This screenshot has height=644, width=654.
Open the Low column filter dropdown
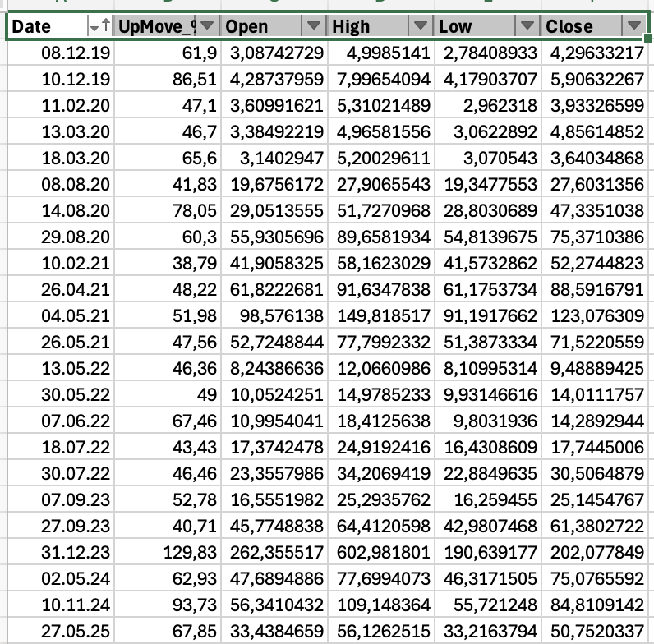tap(527, 27)
